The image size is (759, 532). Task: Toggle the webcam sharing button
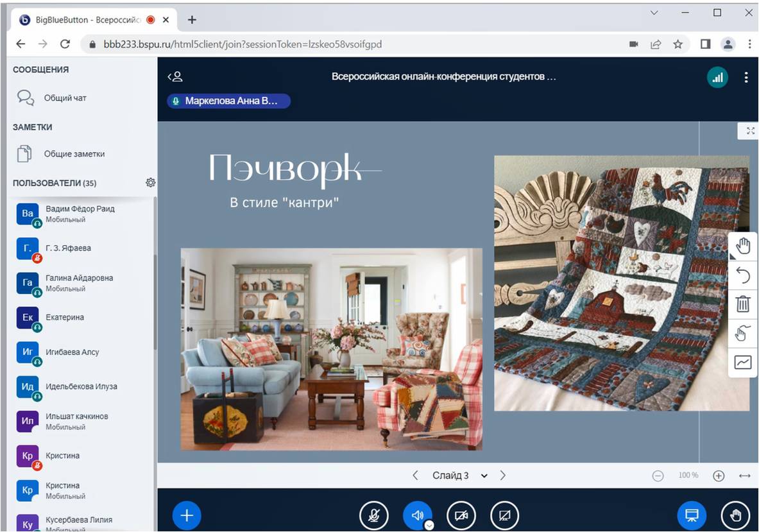coord(461,515)
